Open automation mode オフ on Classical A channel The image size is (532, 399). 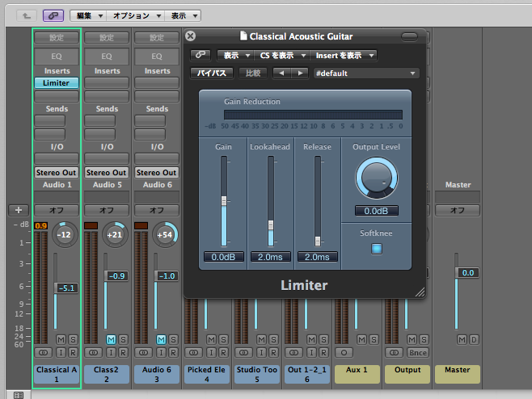coord(57,210)
